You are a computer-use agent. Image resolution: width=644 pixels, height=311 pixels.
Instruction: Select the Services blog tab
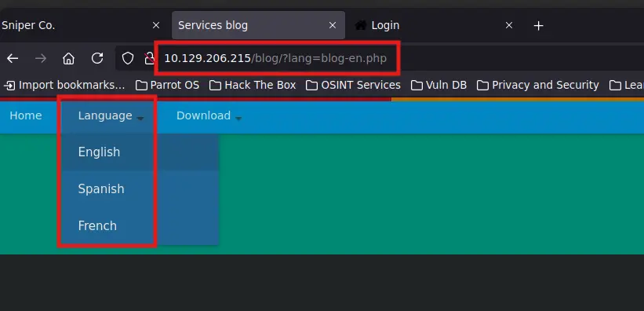click(258, 25)
